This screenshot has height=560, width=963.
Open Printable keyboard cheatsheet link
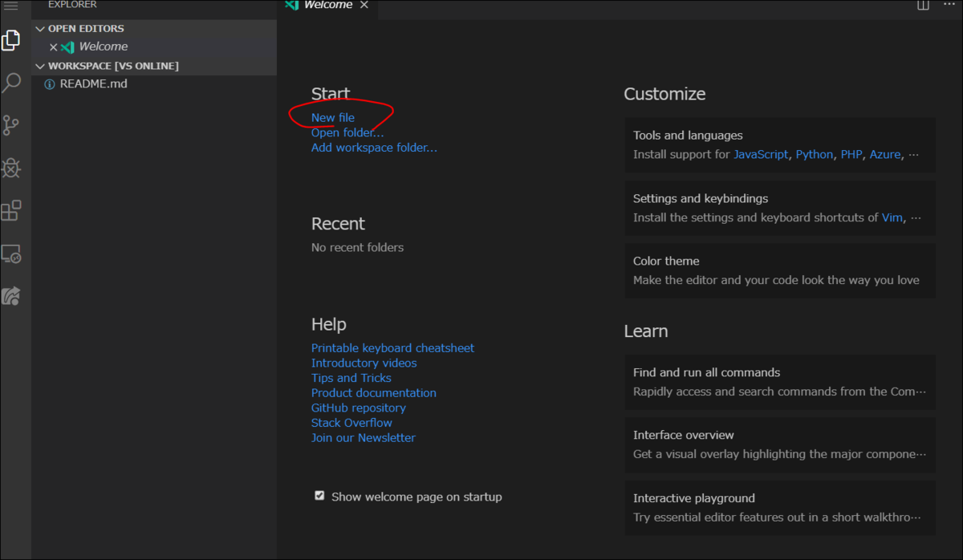coord(392,348)
